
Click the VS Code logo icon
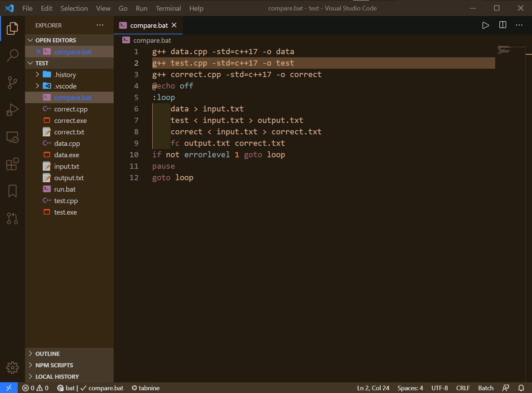pyautogui.click(x=9, y=8)
